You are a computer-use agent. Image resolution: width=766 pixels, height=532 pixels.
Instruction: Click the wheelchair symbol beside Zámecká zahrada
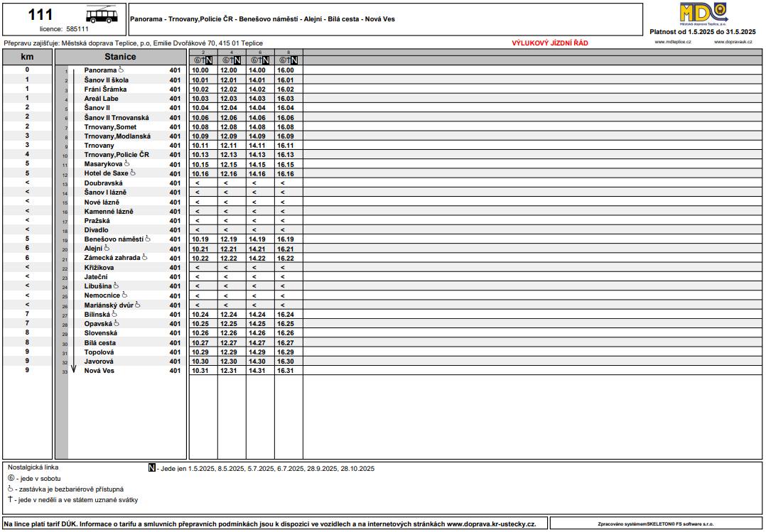click(x=144, y=258)
